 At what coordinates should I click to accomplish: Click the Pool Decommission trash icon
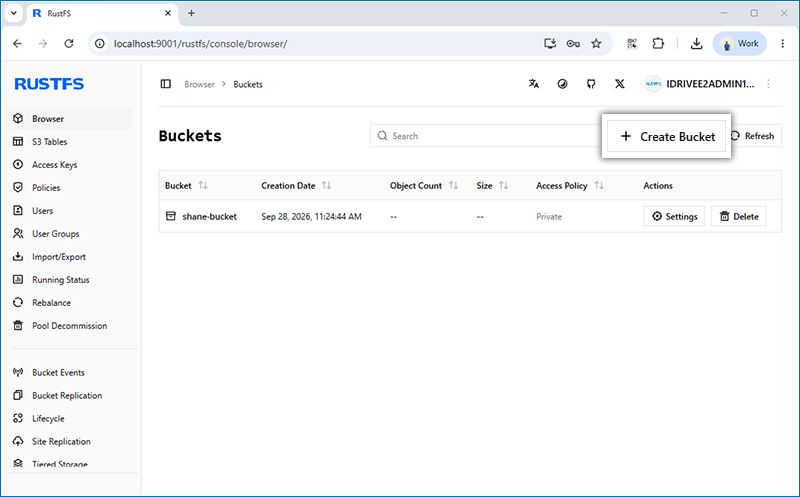[18, 325]
